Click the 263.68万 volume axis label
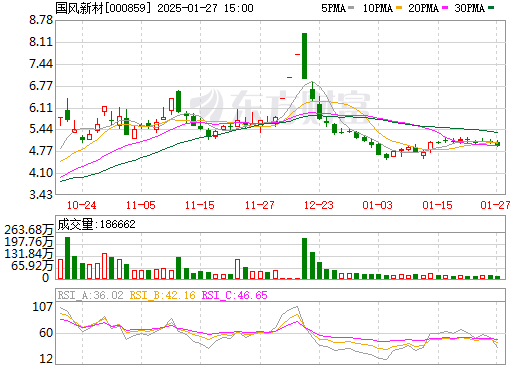Screen dimensions: 520x365 pyautogui.click(x=29, y=230)
